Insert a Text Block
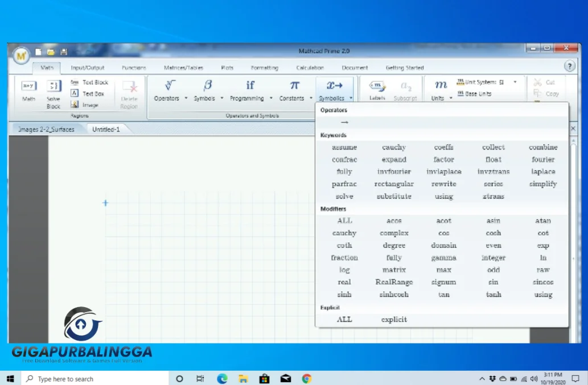588x385 pixels. 89,82
